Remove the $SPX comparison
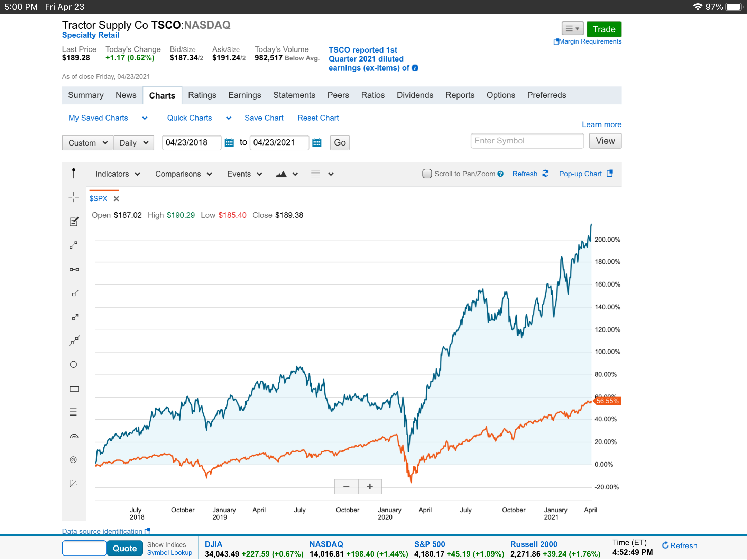 click(x=117, y=199)
